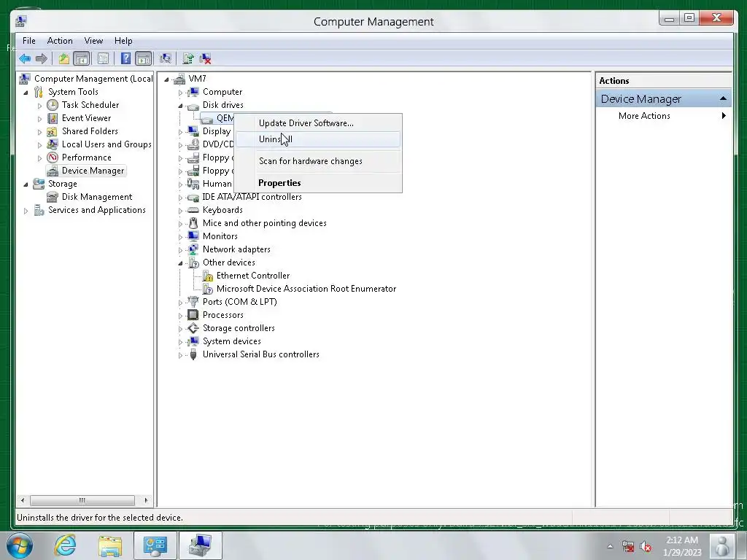Expand the Task Scheduler node
The width and height of the screenshot is (747, 560).
click(39, 105)
